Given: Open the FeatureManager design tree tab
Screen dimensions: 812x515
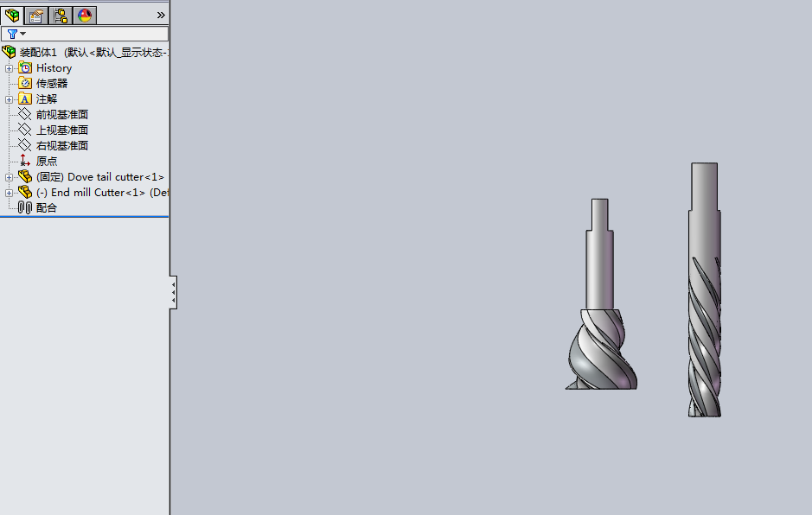Looking at the screenshot, I should pos(12,16).
